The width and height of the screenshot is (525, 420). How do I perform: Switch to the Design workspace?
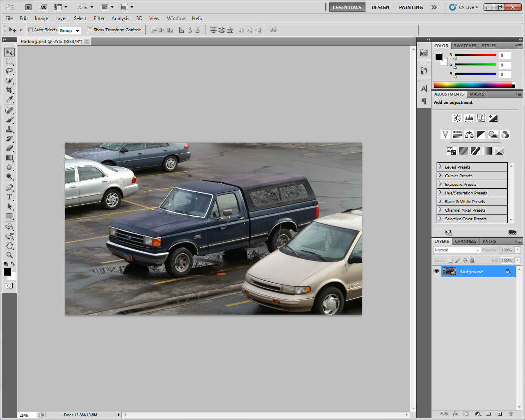click(x=380, y=7)
